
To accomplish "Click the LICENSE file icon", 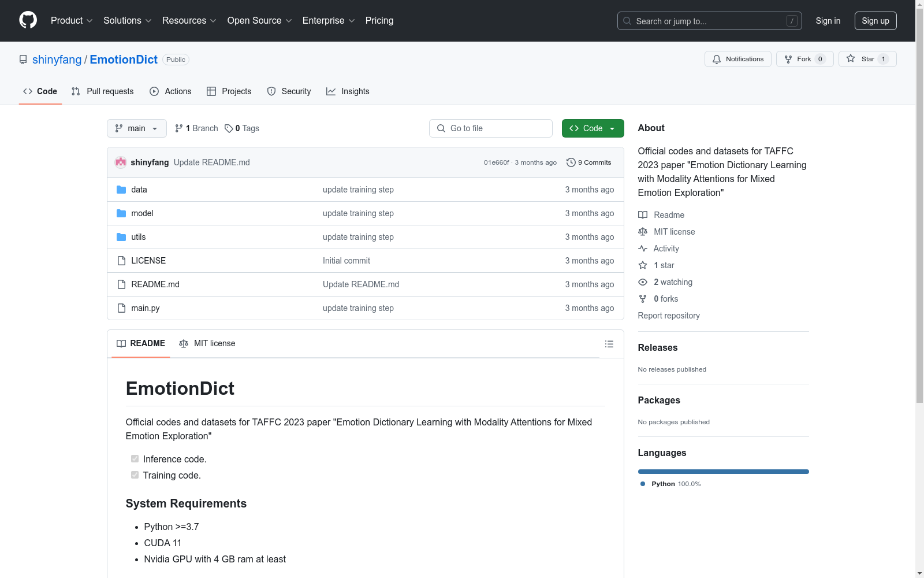I will pos(121,261).
